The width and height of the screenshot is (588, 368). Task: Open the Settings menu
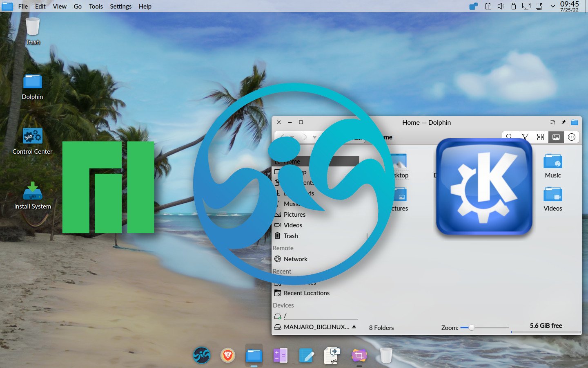[120, 6]
